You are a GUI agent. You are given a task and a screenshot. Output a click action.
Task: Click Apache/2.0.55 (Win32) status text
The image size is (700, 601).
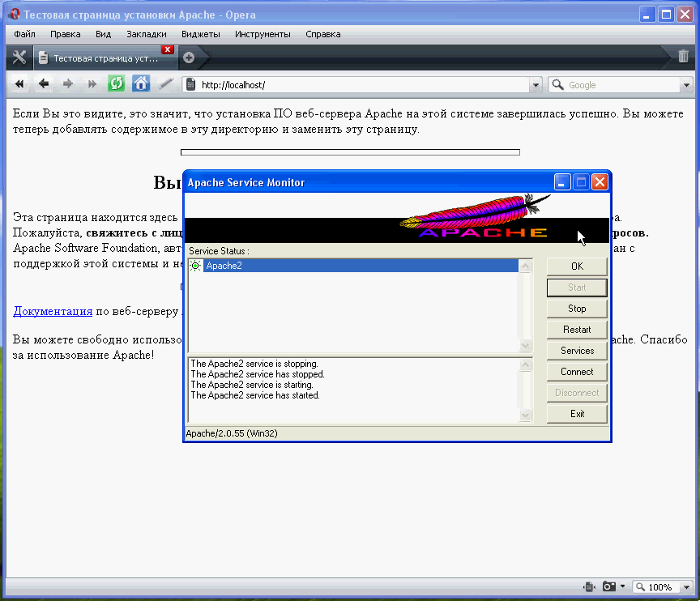(x=231, y=433)
